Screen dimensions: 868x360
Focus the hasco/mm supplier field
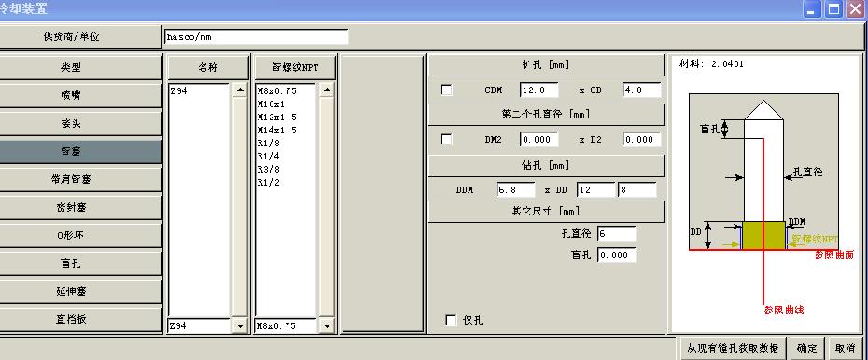pyautogui.click(x=257, y=37)
